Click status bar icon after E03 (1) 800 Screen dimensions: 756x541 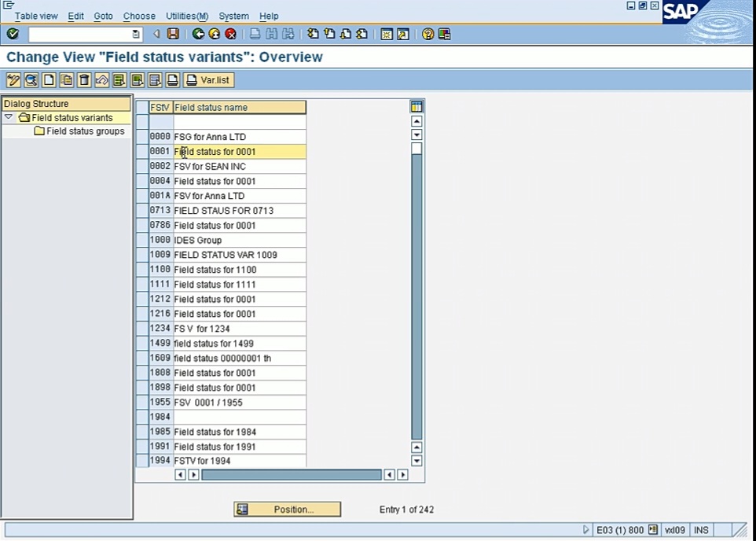(653, 529)
